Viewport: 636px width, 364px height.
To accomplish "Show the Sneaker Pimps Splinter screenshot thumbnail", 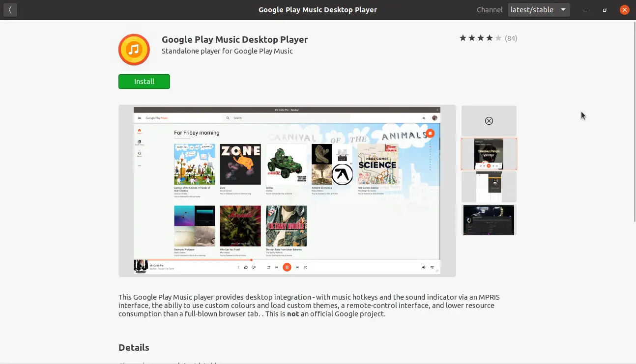I will click(489, 154).
